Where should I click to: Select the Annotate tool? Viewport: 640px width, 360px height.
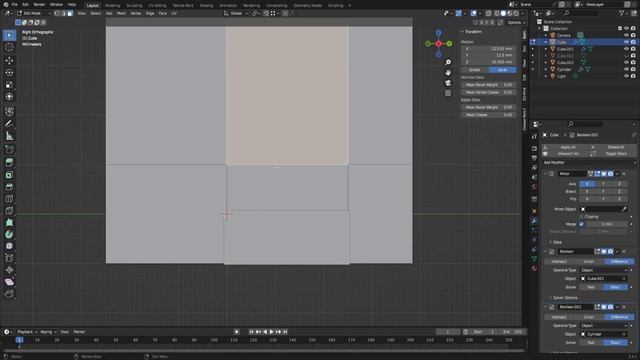pyautogui.click(x=9, y=124)
